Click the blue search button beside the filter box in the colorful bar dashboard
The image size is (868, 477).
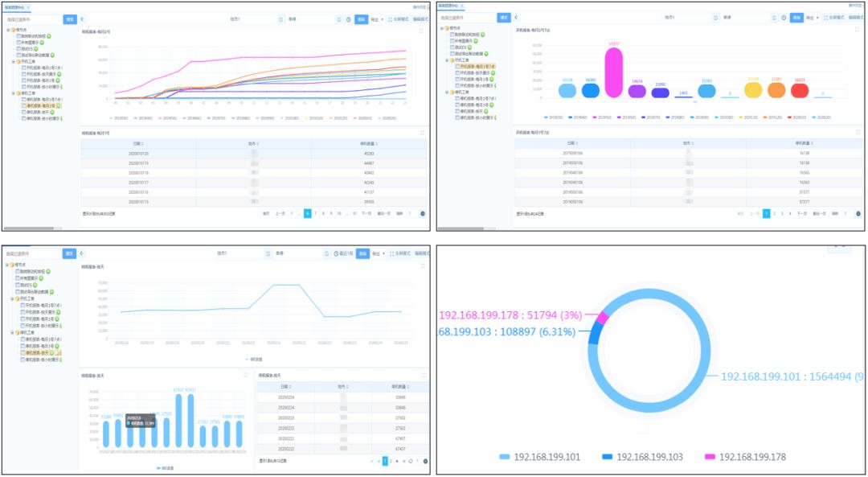[504, 18]
